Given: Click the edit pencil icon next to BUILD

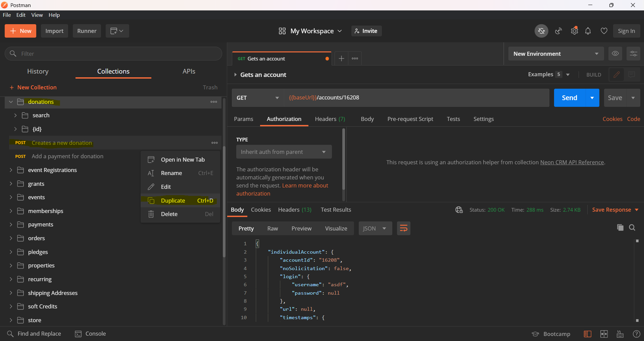Looking at the screenshot, I should 616,75.
